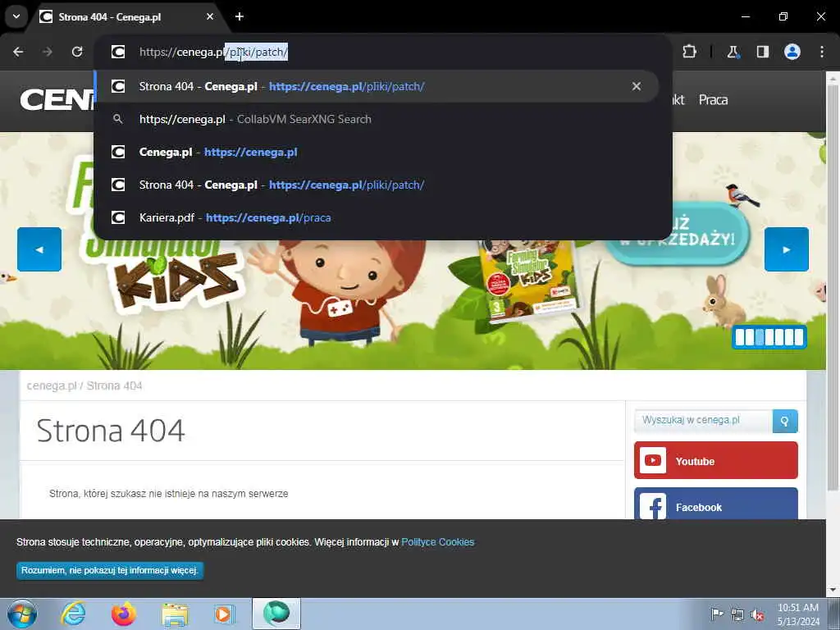
Task: Open the muted volume tray icon
Action: 757,614
